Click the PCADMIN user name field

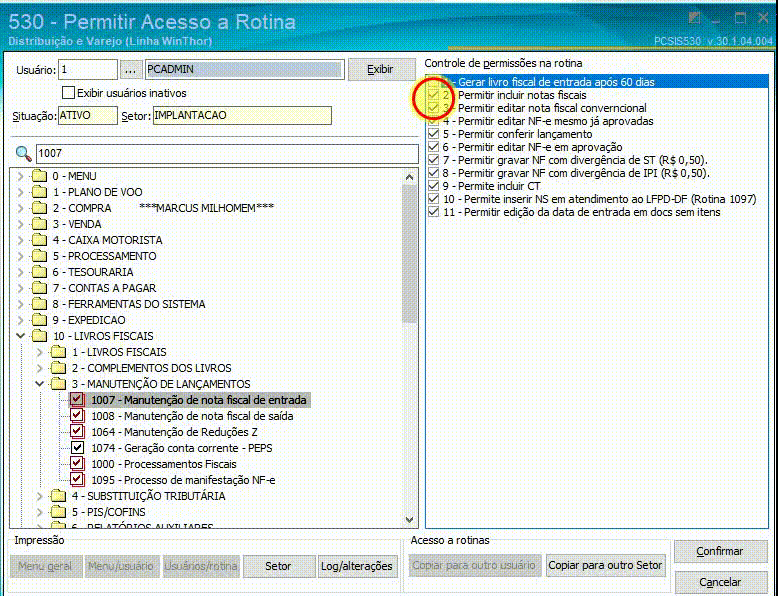click(245, 69)
